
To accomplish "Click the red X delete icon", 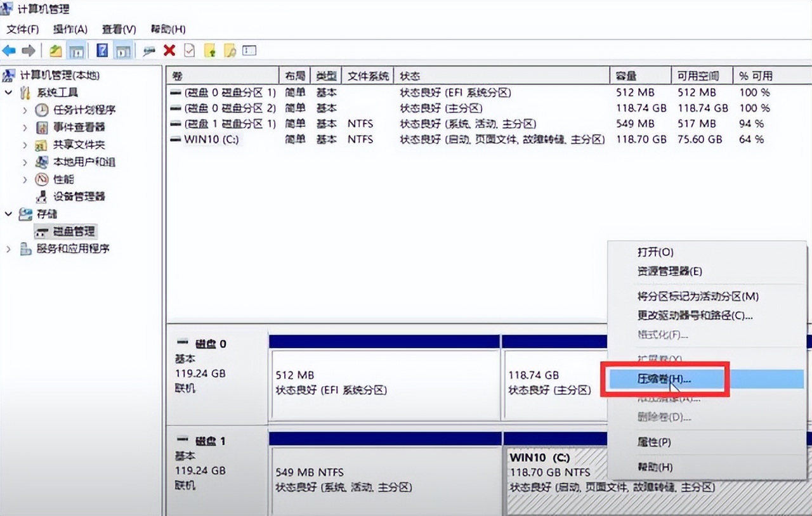I will coord(170,50).
